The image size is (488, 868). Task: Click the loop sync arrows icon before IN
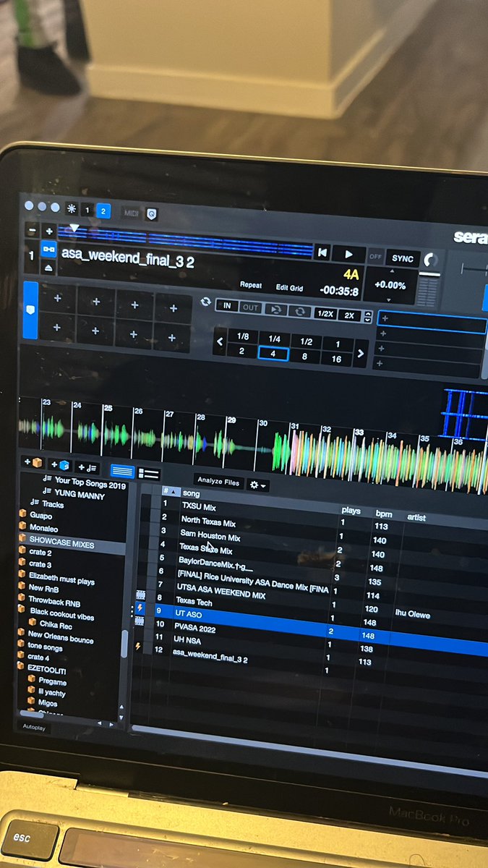(x=206, y=303)
